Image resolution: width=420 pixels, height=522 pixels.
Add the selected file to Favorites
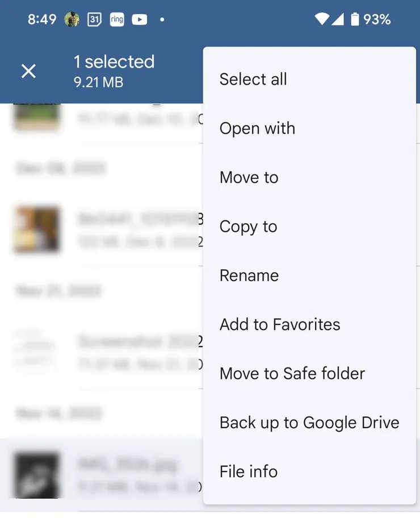click(x=280, y=324)
